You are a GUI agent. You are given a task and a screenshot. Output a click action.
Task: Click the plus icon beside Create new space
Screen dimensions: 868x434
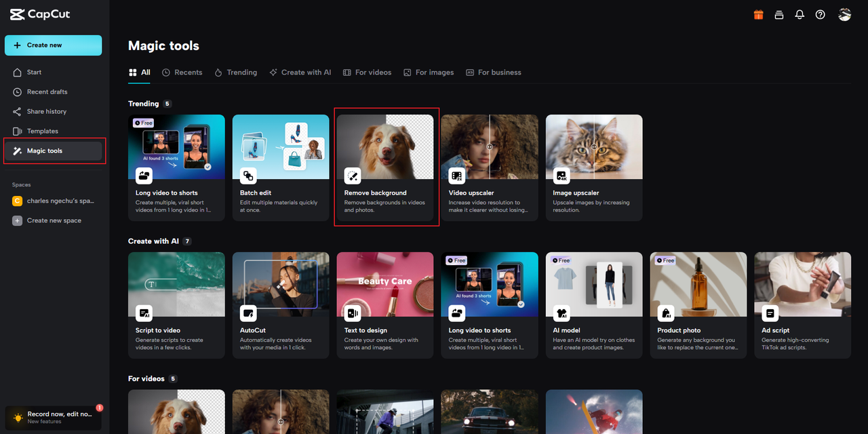coord(18,220)
